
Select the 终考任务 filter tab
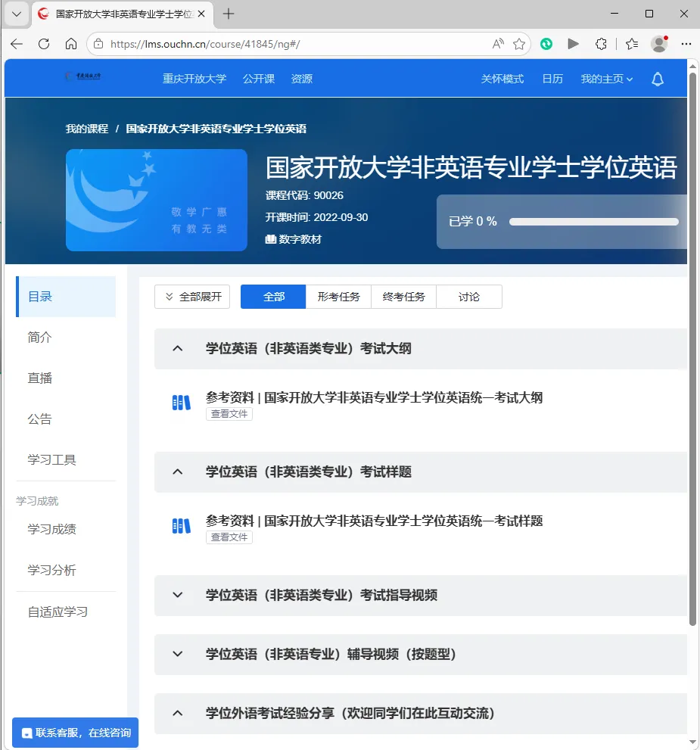tap(403, 297)
